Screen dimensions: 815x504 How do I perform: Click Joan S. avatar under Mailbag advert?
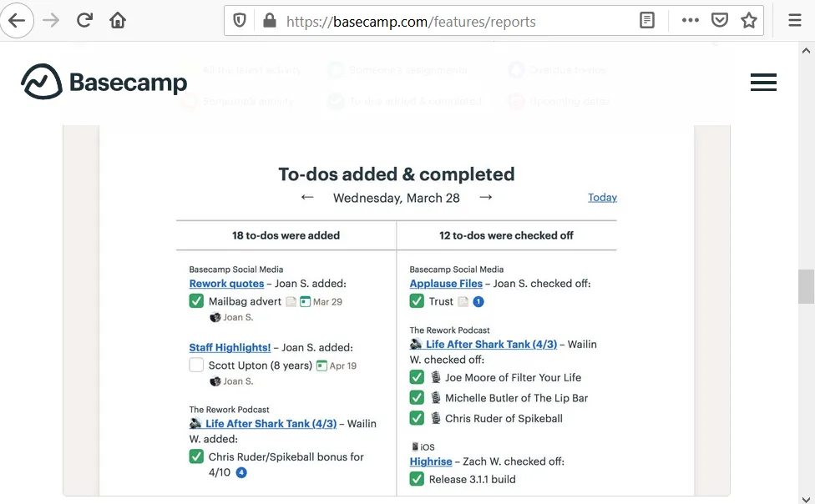(215, 317)
